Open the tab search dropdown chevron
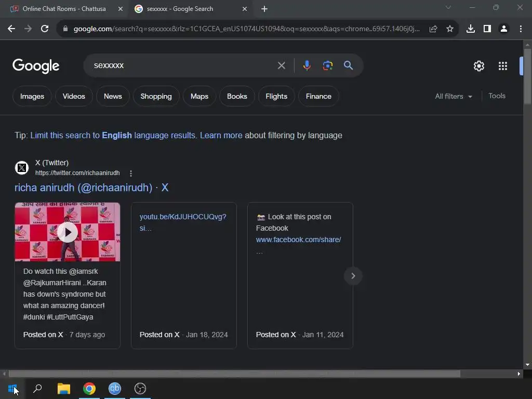The image size is (532, 399). click(x=448, y=7)
